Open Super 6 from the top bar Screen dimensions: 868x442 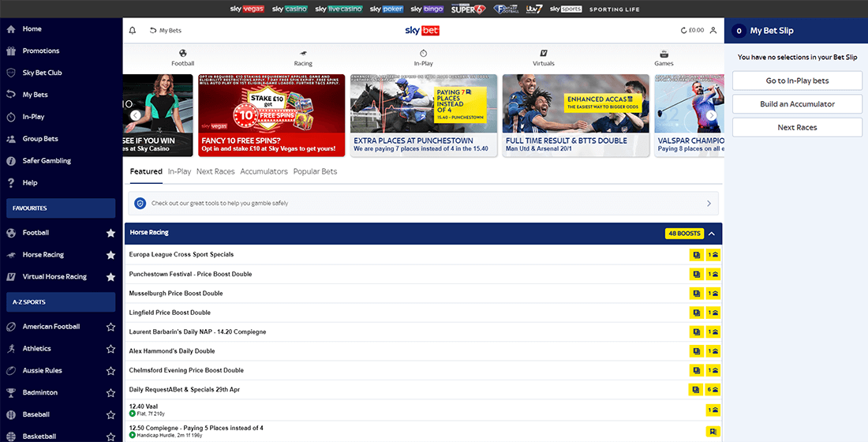pyautogui.click(x=468, y=9)
